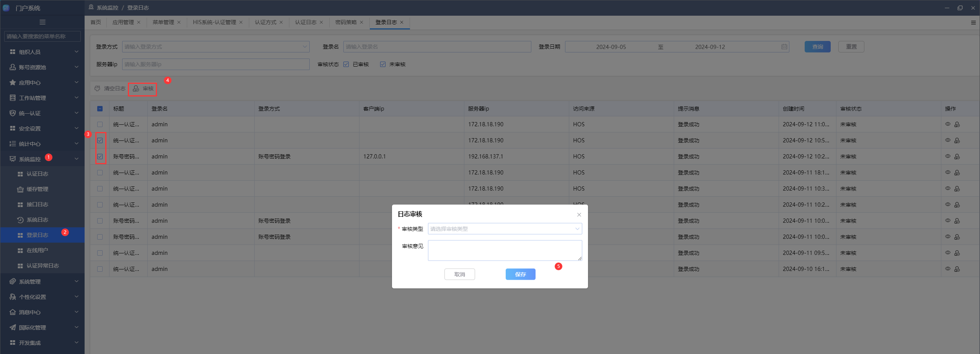The width and height of the screenshot is (980, 354).
Task: Check the 2024-09-10 16:1 row checkbox
Action: click(x=100, y=269)
